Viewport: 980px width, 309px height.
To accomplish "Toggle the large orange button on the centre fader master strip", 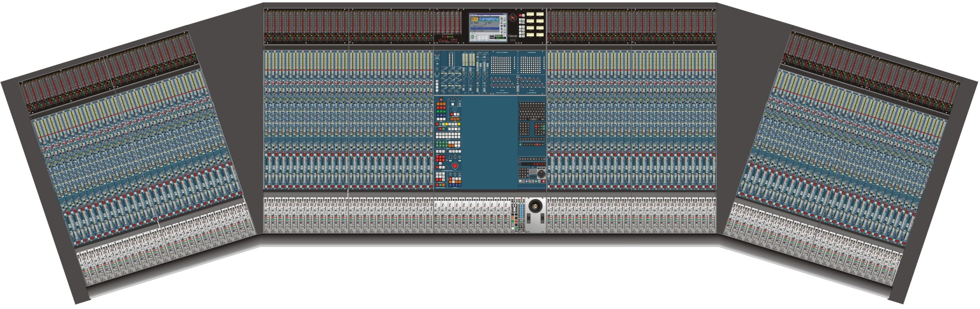I will pos(513,218).
